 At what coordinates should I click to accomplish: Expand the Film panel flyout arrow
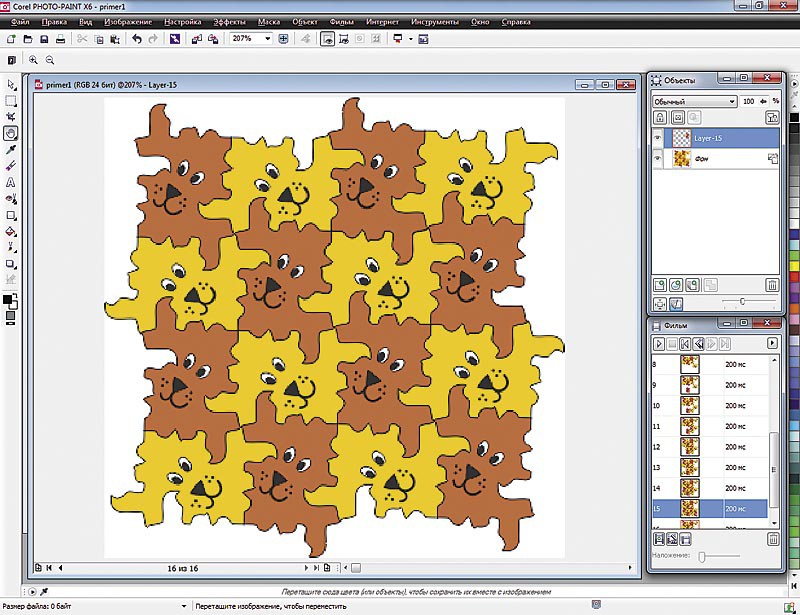coord(772,343)
